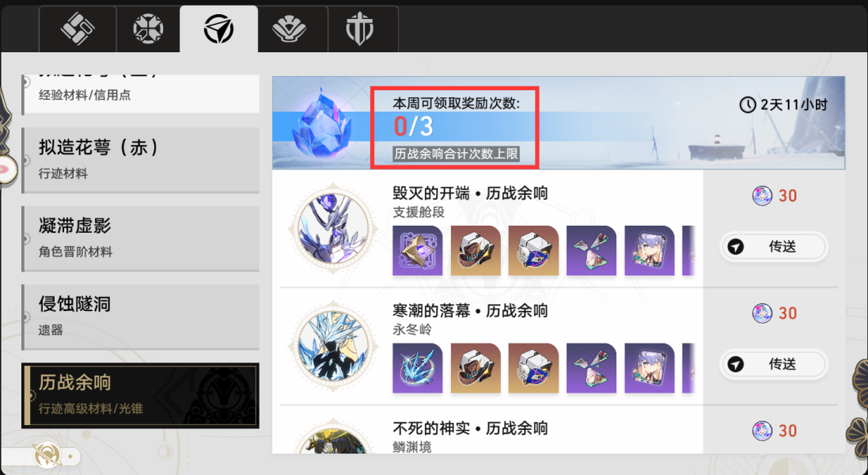Click the 毁灭的开端 boss portrait
This screenshot has height=475, width=868.
[332, 230]
